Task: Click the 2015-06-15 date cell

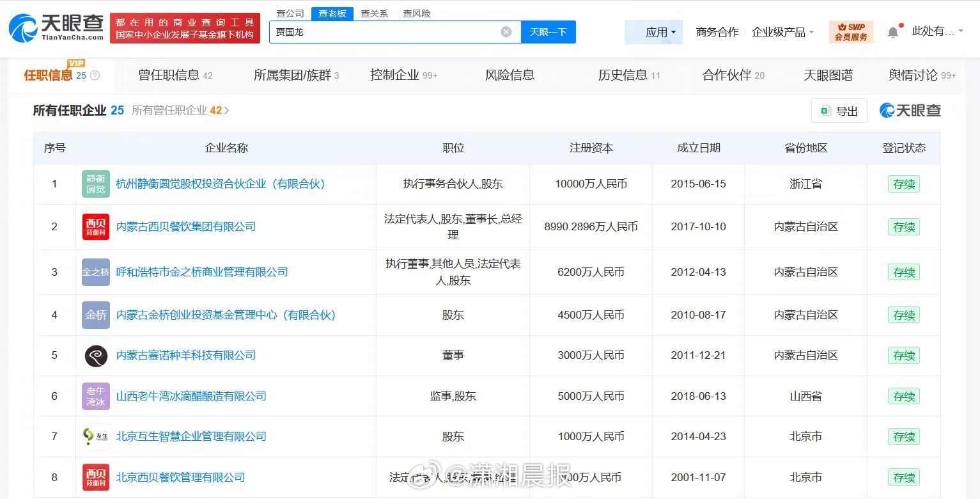Action: coord(699,184)
